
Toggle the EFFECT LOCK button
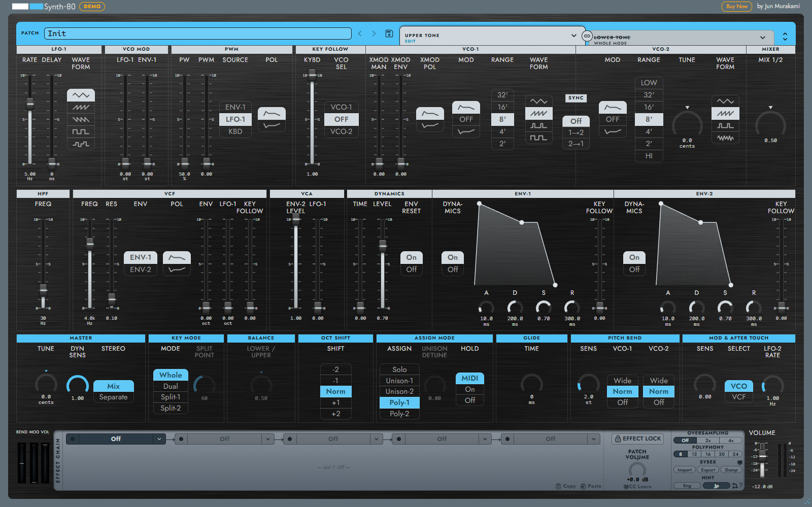pyautogui.click(x=637, y=439)
